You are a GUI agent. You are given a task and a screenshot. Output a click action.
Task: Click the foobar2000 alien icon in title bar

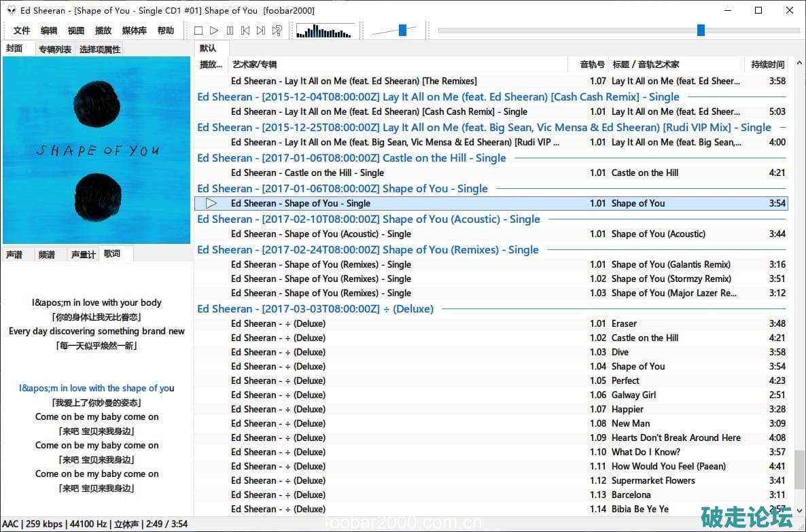(x=11, y=10)
